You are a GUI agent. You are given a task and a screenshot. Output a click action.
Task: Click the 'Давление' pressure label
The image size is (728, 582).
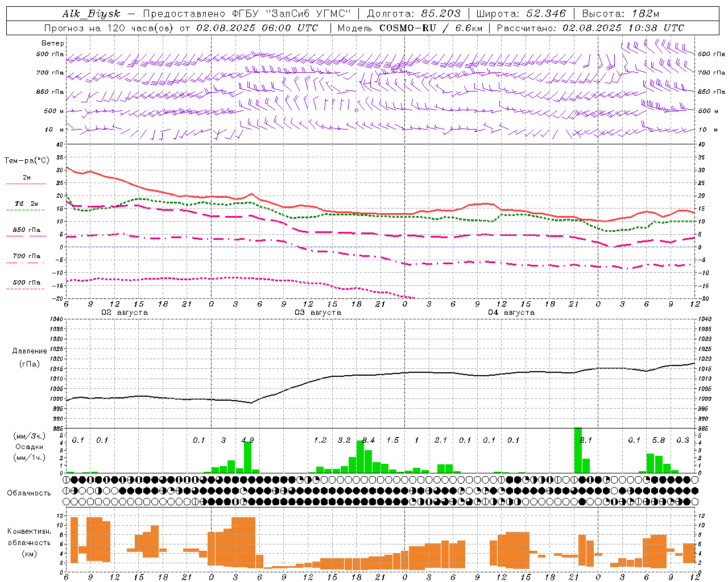pyautogui.click(x=30, y=351)
